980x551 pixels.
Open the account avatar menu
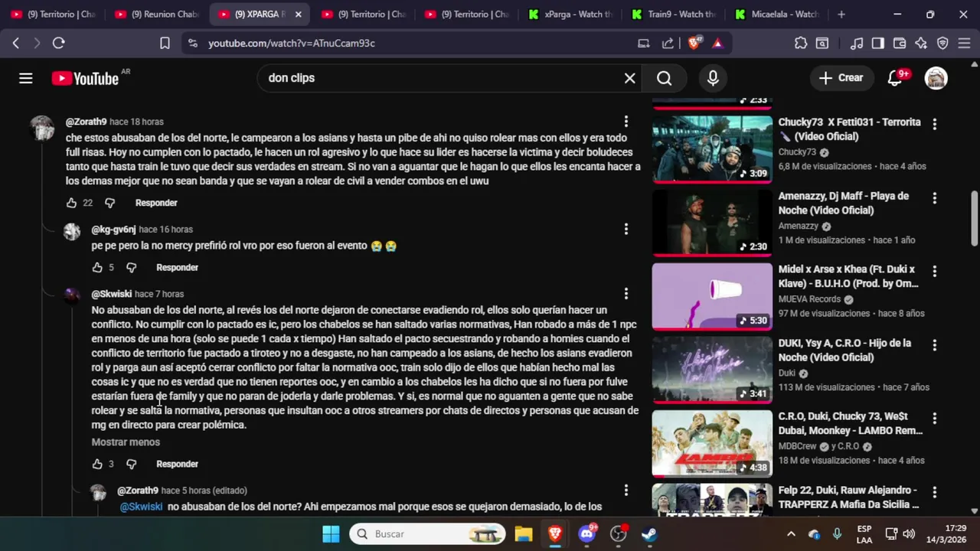pos(936,78)
